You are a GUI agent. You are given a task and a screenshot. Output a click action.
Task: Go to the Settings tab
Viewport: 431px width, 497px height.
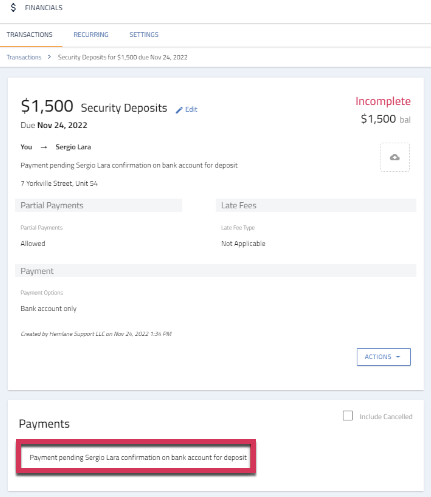click(x=144, y=35)
